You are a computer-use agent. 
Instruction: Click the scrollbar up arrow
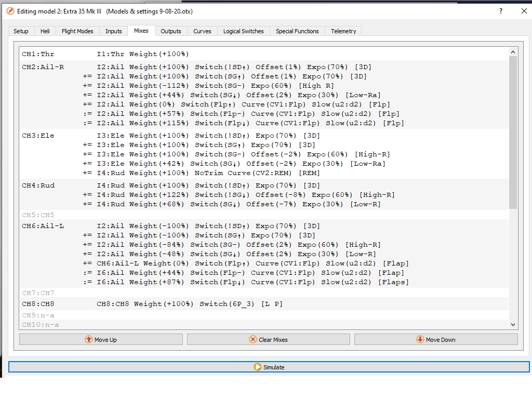pyautogui.click(x=513, y=51)
